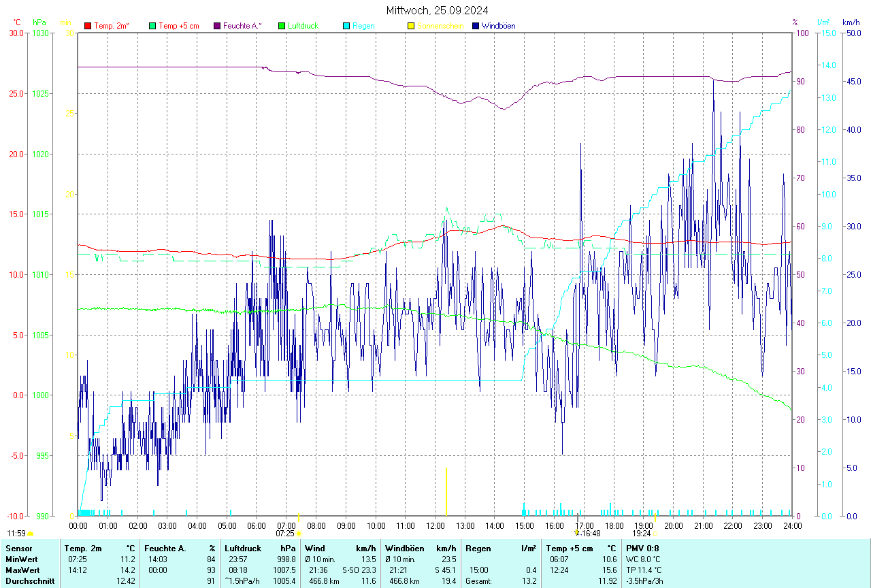Click the 'Durchschnitt' row label
This screenshot has width=871, height=588.
click(x=30, y=581)
